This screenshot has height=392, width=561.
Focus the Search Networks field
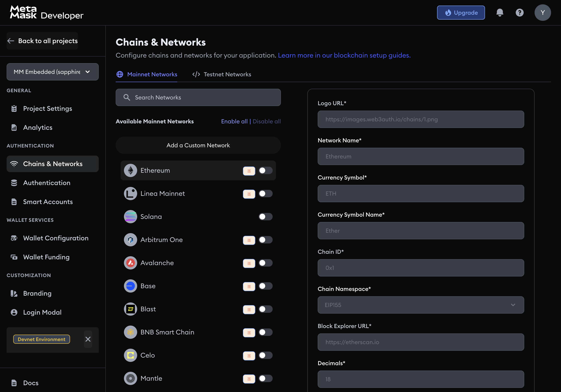pyautogui.click(x=198, y=97)
